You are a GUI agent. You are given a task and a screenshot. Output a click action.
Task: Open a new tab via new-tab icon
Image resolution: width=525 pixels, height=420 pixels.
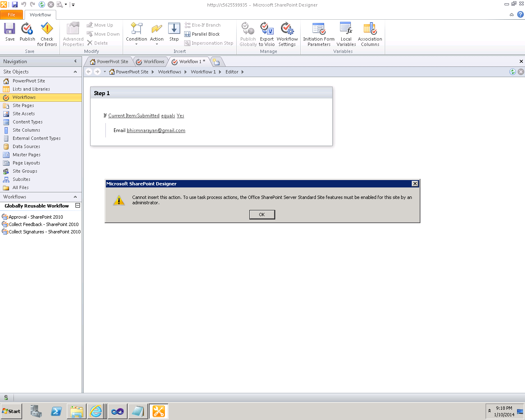click(216, 62)
